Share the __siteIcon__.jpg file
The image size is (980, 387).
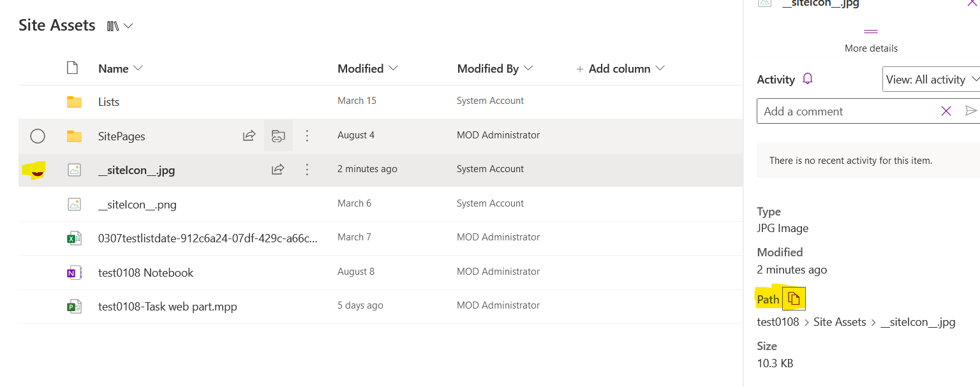pos(278,170)
